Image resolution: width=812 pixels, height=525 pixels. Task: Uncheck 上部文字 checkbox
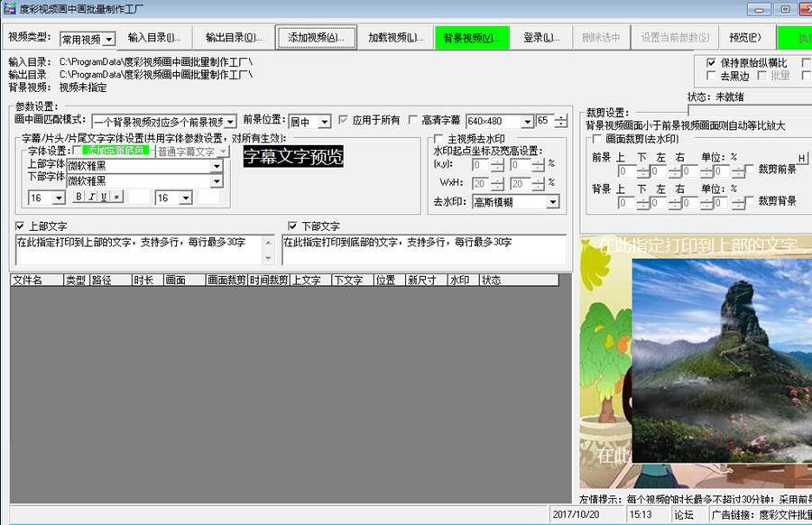20,226
